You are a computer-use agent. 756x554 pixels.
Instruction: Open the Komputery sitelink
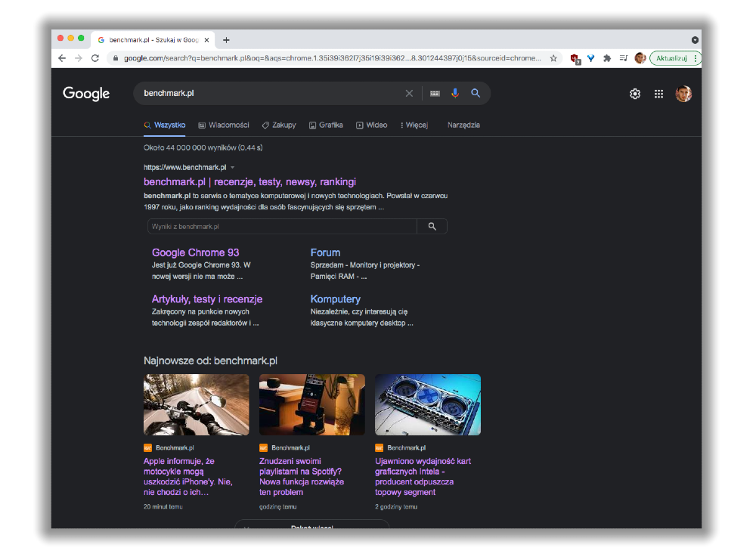click(336, 299)
